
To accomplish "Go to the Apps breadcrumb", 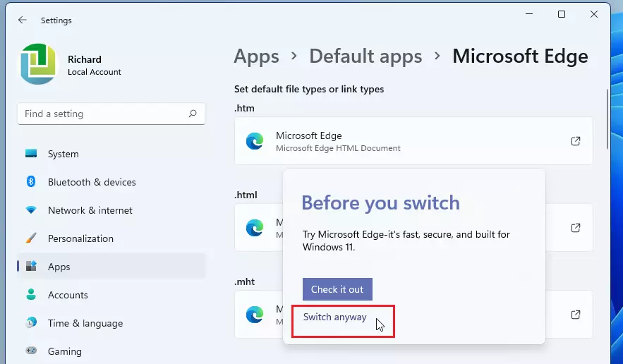I will pos(256,56).
